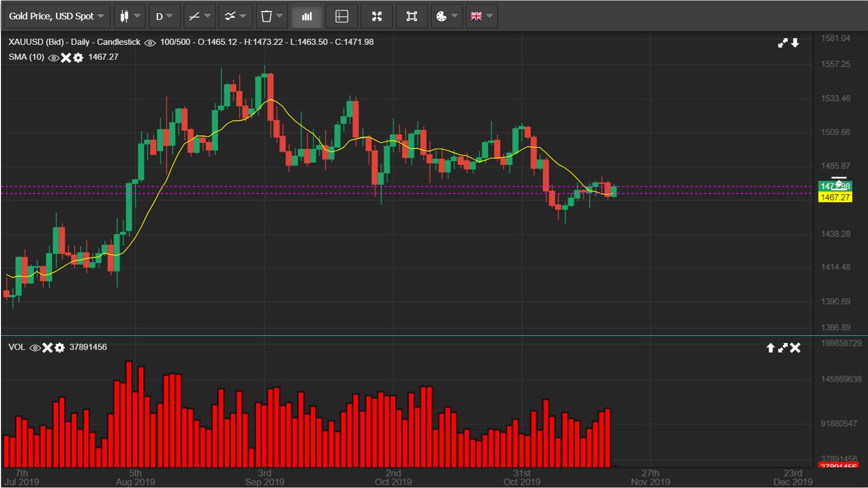
Task: Open the Gold Price, USD Spot dropdown
Action: coord(56,17)
